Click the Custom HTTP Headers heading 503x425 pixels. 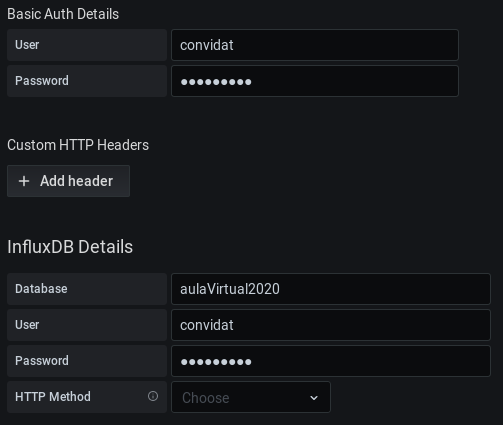tap(78, 145)
